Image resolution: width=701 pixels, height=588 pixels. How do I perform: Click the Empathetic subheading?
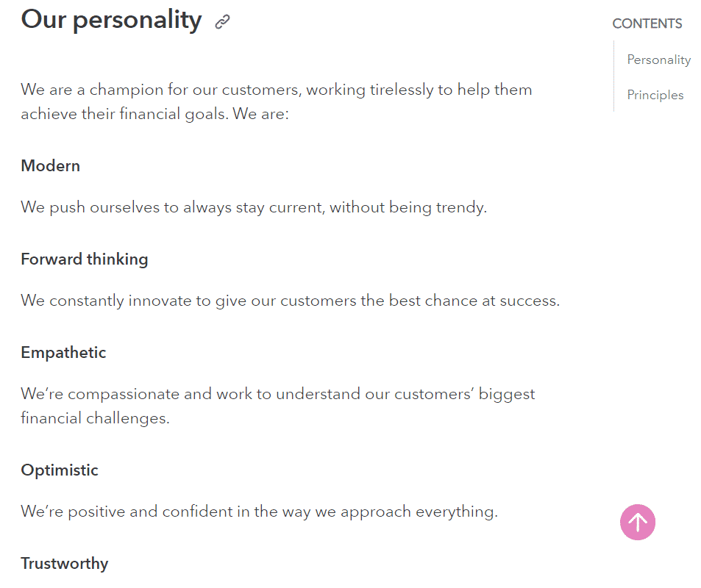63,353
